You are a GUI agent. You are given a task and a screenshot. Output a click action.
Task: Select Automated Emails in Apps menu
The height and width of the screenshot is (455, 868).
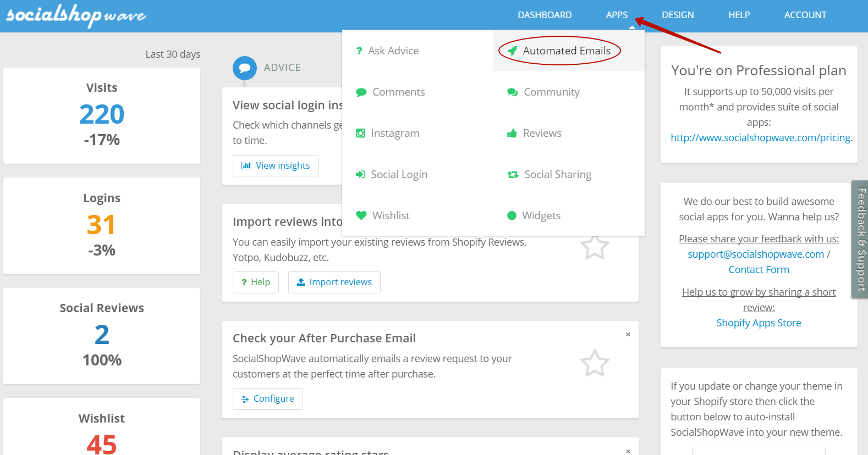pos(569,51)
